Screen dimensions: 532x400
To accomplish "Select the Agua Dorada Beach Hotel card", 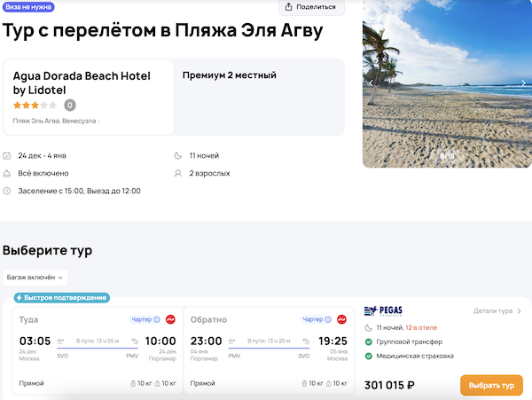I will pyautogui.click(x=89, y=96).
